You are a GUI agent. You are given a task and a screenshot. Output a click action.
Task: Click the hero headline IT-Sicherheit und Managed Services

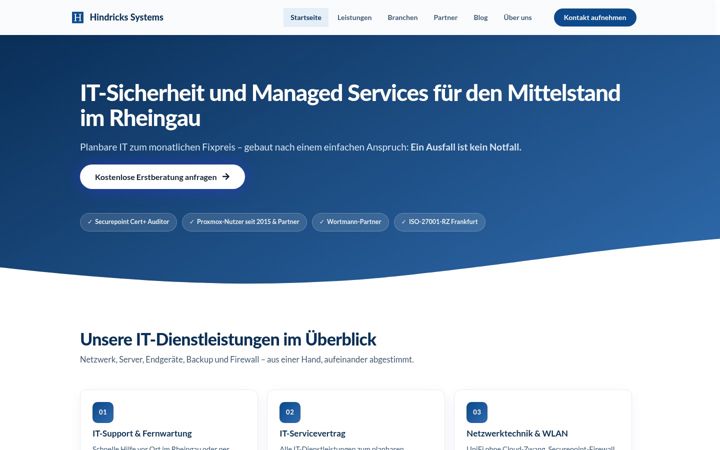click(350, 105)
